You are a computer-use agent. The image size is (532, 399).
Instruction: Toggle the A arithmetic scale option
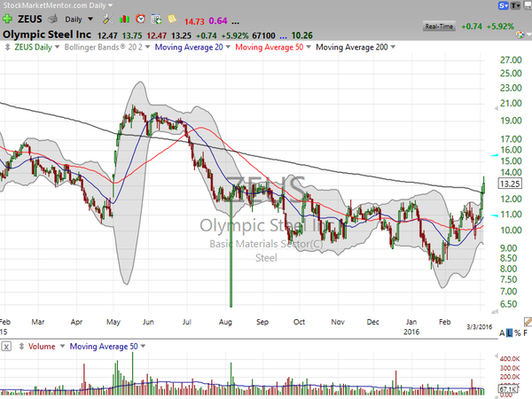point(502,333)
